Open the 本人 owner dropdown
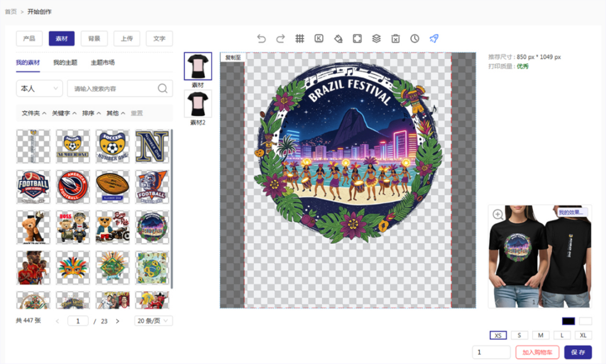The height and width of the screenshot is (364, 606). [39, 89]
